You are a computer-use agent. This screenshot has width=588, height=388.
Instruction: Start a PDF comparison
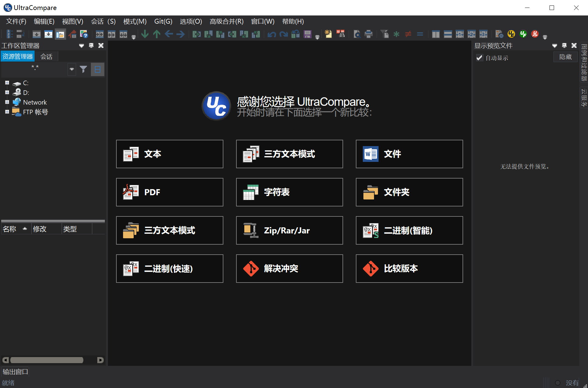(x=170, y=192)
